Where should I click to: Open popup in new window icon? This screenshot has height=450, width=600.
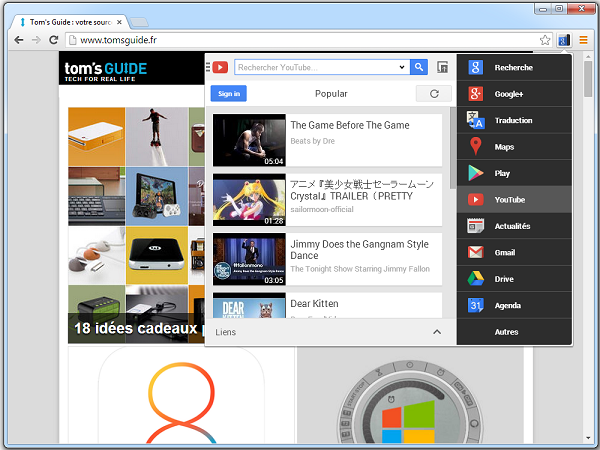(x=443, y=67)
